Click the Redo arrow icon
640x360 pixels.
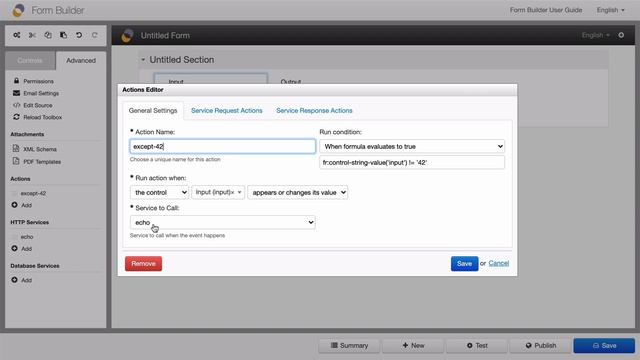click(94, 35)
